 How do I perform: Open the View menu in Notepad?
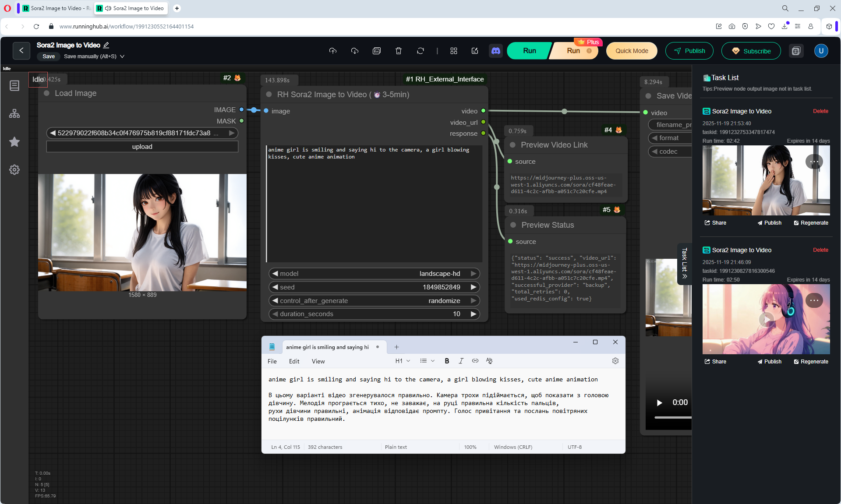click(318, 361)
